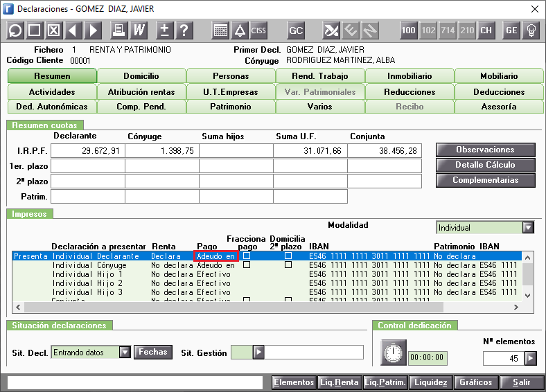Open the Modalidad Individual dropdown
Screen dimensions: 546x392
coord(528,228)
